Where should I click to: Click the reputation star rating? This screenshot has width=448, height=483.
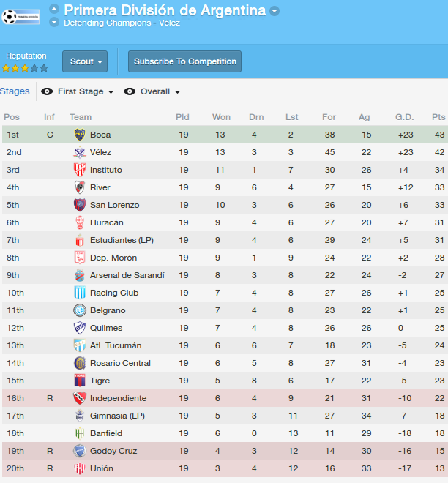25,68
